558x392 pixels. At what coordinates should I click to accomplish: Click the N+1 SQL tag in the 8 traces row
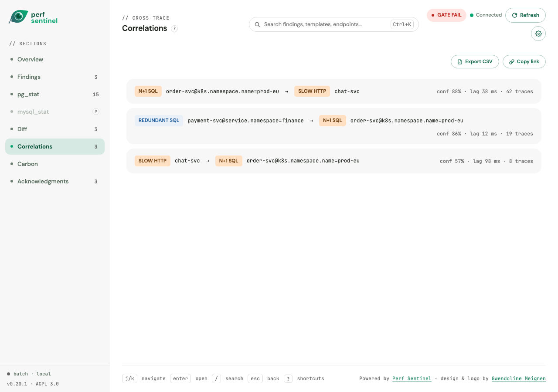[229, 161]
